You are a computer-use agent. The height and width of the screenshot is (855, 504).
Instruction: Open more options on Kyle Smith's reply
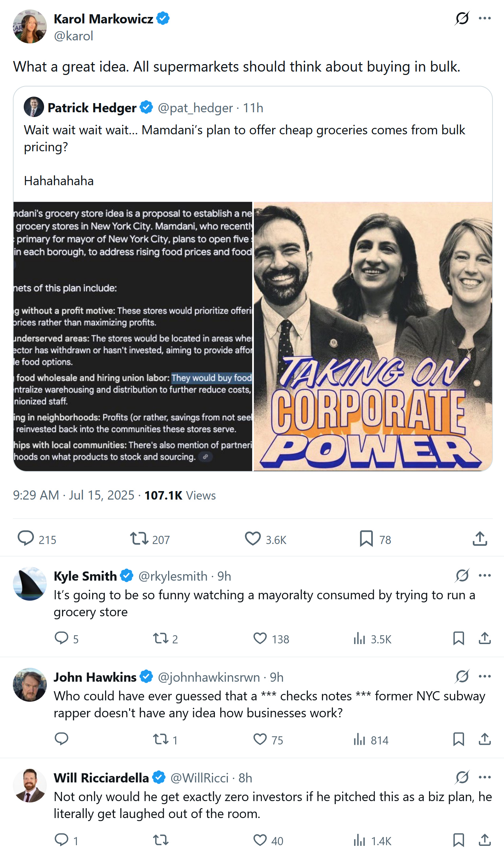click(484, 575)
